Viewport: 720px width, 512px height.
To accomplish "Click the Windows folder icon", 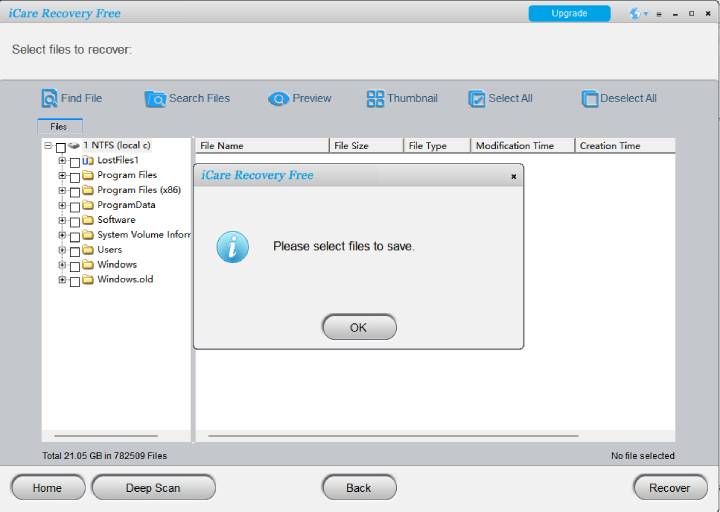I will click(x=88, y=265).
